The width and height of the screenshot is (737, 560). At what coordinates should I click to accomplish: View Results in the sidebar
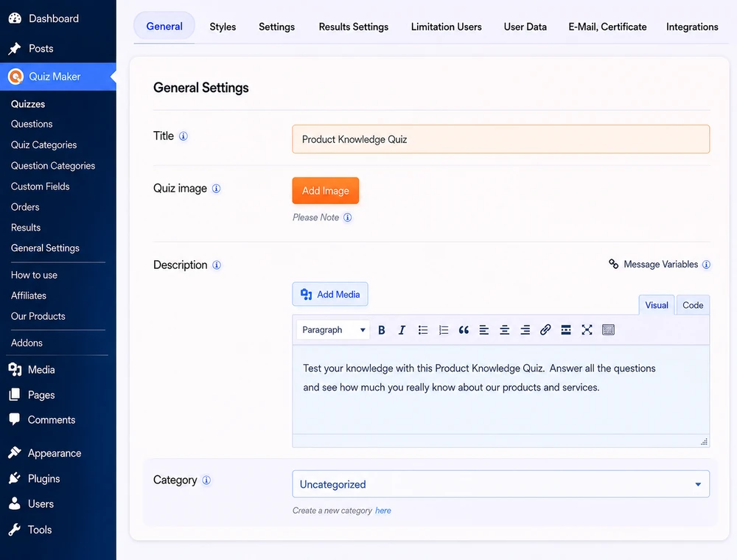tap(26, 228)
